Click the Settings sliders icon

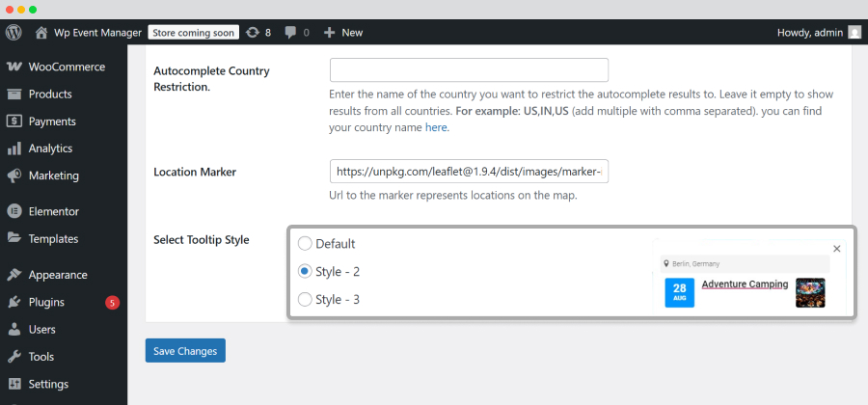[14, 384]
